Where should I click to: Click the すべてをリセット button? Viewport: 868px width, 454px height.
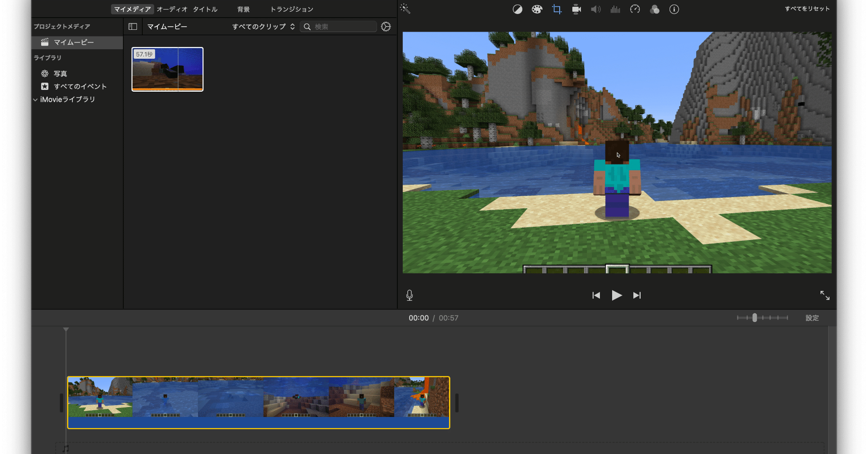click(x=807, y=9)
